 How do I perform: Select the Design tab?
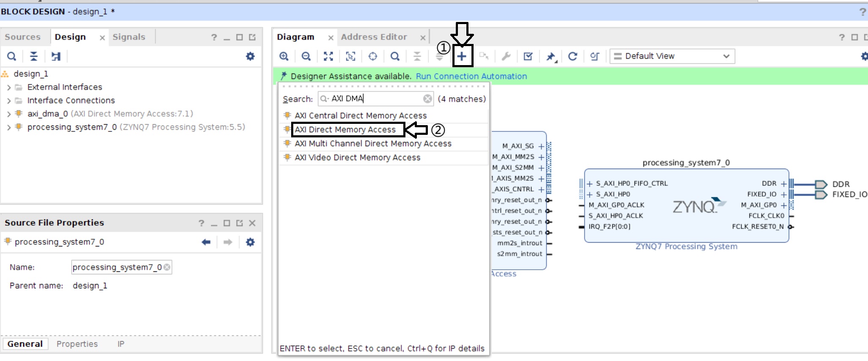70,37
